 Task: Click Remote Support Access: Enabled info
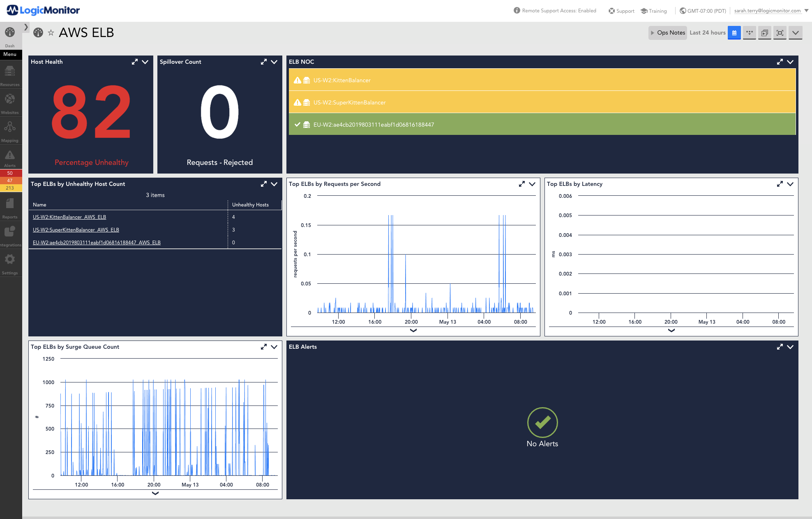(555, 11)
